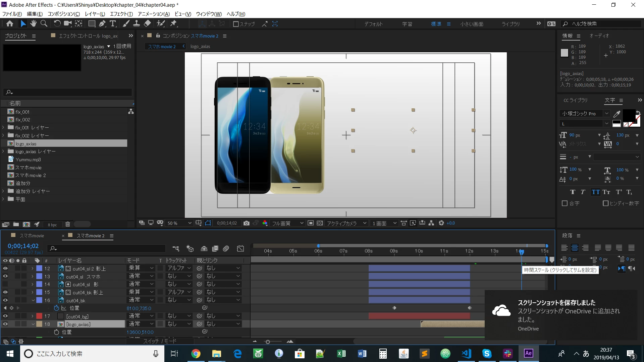Viewport: 644px width, 362px height.
Task: Expand the fix_001 レイヤー folder
Action: (3, 127)
